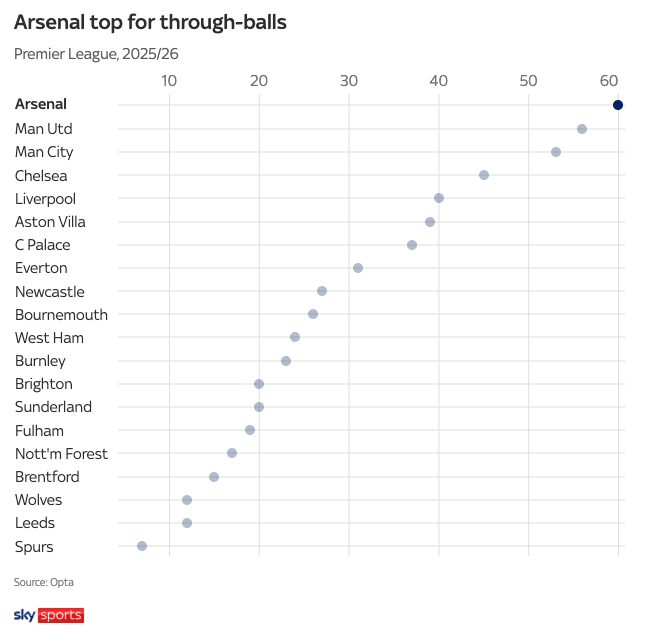Click Chelsea's dot on the chart
The image size is (655, 644).
(x=484, y=175)
